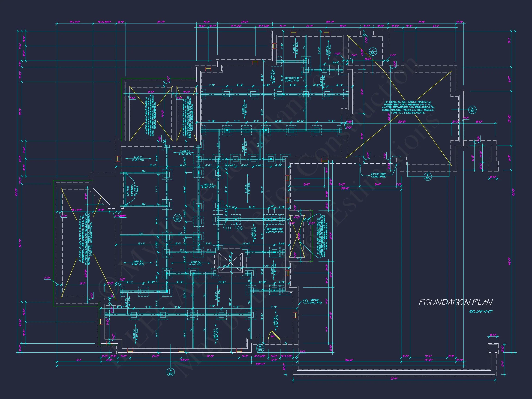Select the 51'-4" dimension at bottom right

(394, 378)
